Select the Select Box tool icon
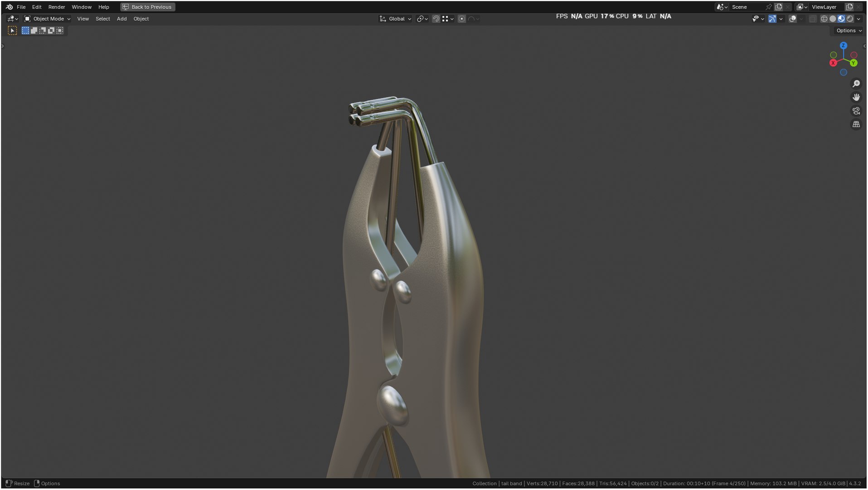The height and width of the screenshot is (490, 868). tap(13, 30)
